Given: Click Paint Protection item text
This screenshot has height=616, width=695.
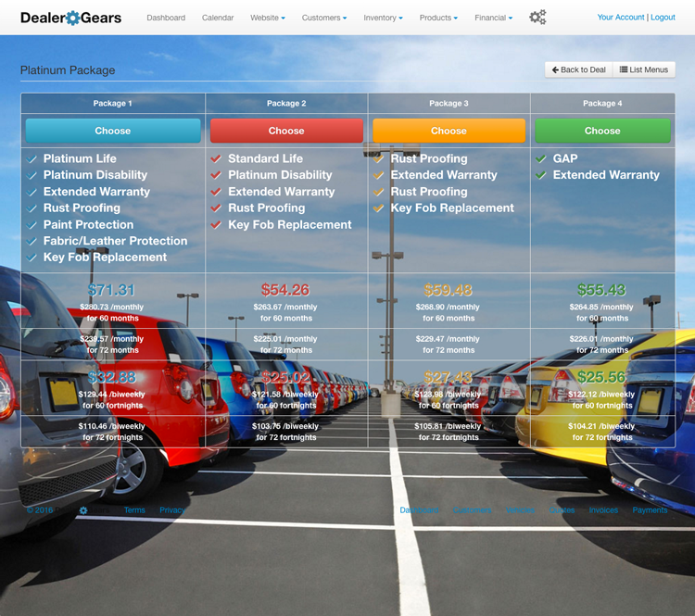Looking at the screenshot, I should 88,225.
